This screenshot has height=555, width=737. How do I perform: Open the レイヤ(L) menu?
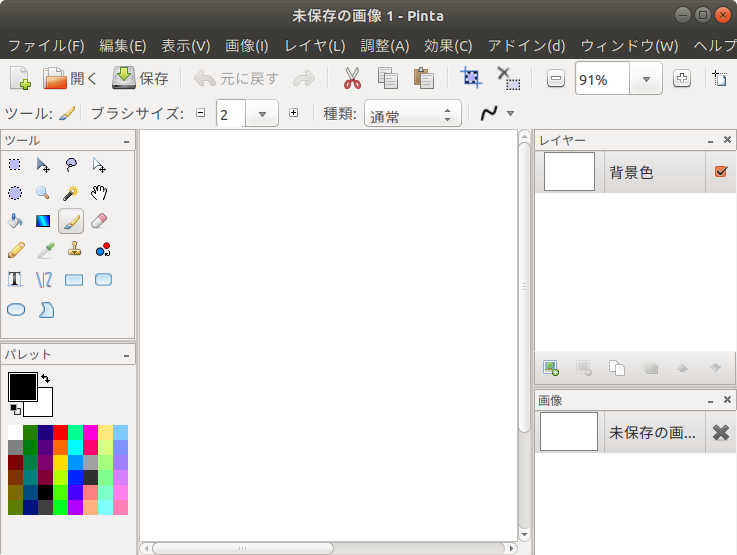click(x=314, y=46)
